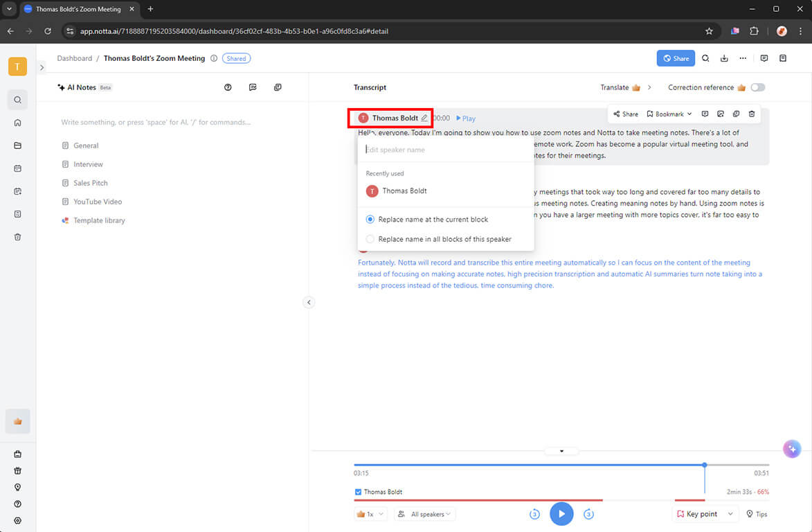Open Notta search from the left sidebar
Viewport: 812px width, 532px height.
(17, 100)
